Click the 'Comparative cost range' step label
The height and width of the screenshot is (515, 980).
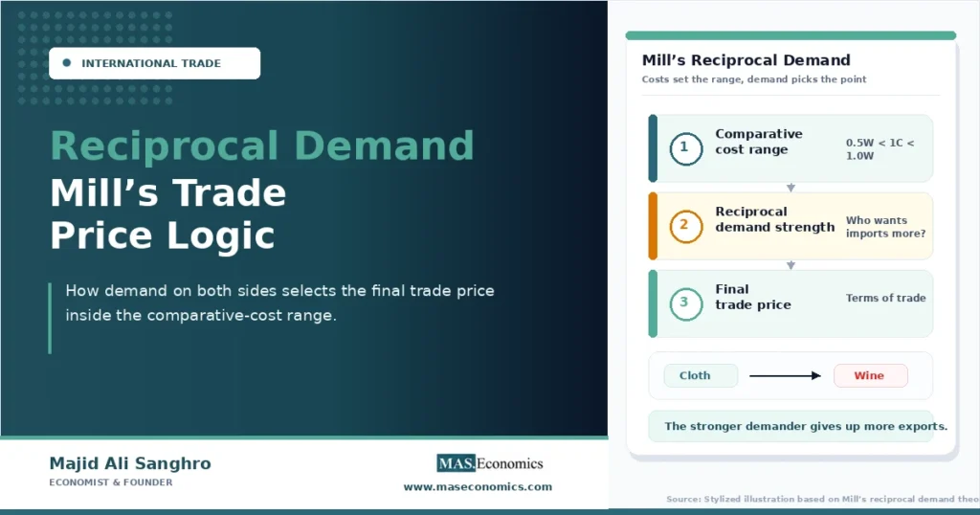[x=759, y=142]
